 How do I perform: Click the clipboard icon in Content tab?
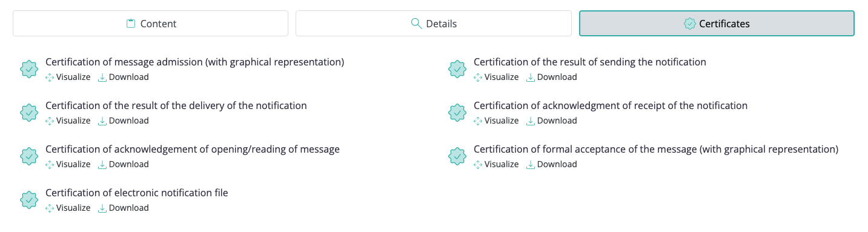pyautogui.click(x=130, y=24)
